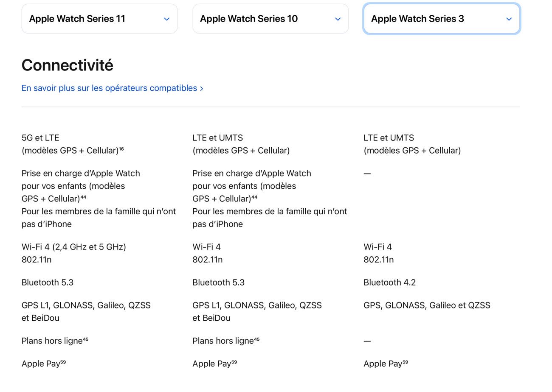The height and width of the screenshot is (392, 552).
Task: Open footnote 44 in the Series 10 column
Action: (254, 197)
